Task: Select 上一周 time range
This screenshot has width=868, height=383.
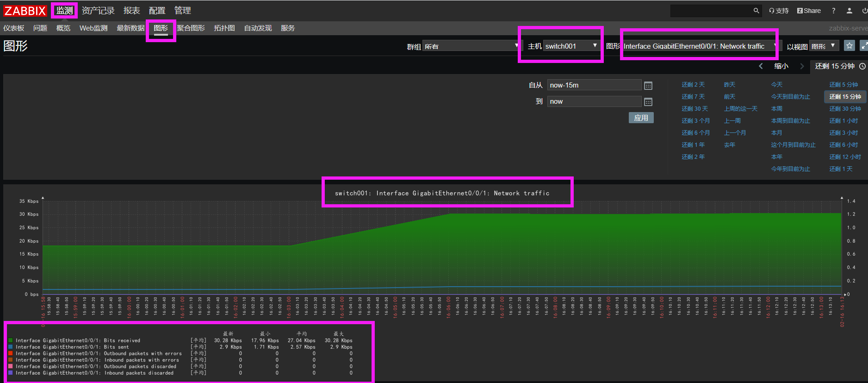Action: coord(732,121)
